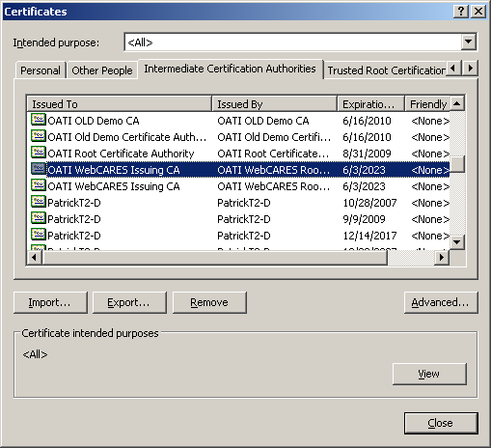Image resolution: width=491 pixels, height=448 pixels.
Task: Select Intermediate Certification Authorities tab
Action: pos(230,69)
